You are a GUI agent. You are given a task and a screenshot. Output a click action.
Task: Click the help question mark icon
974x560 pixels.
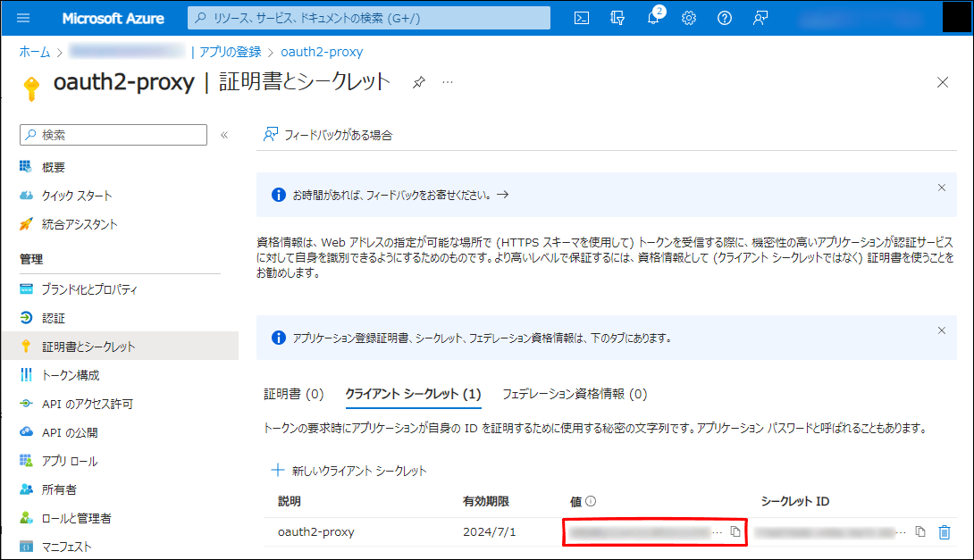coord(725,18)
